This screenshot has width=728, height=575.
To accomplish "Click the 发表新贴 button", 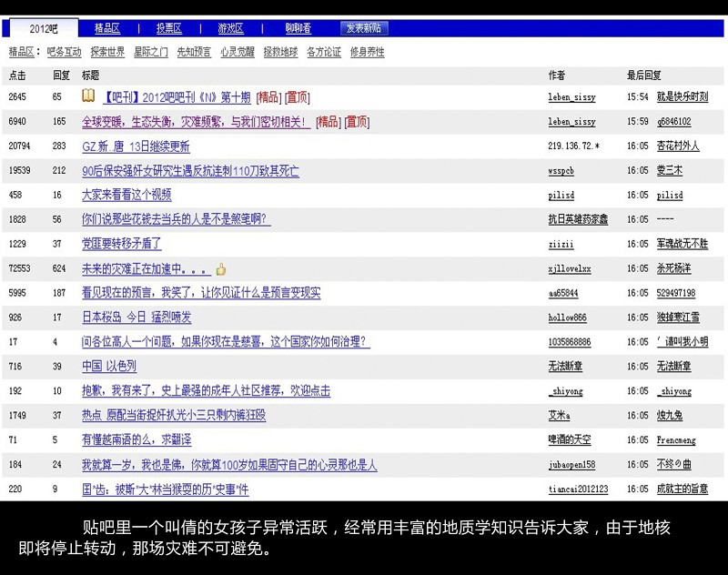I will tap(364, 28).
